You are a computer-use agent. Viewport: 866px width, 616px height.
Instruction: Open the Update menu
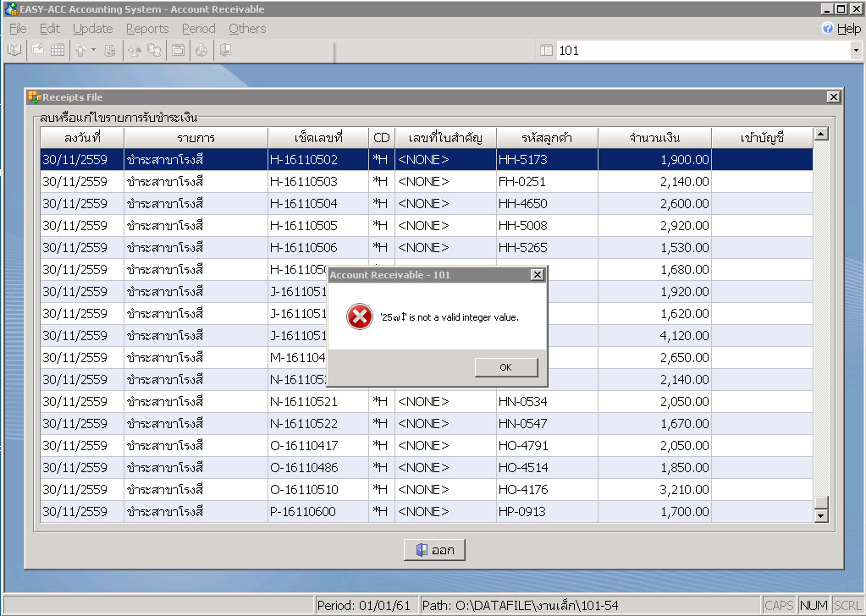pos(92,29)
